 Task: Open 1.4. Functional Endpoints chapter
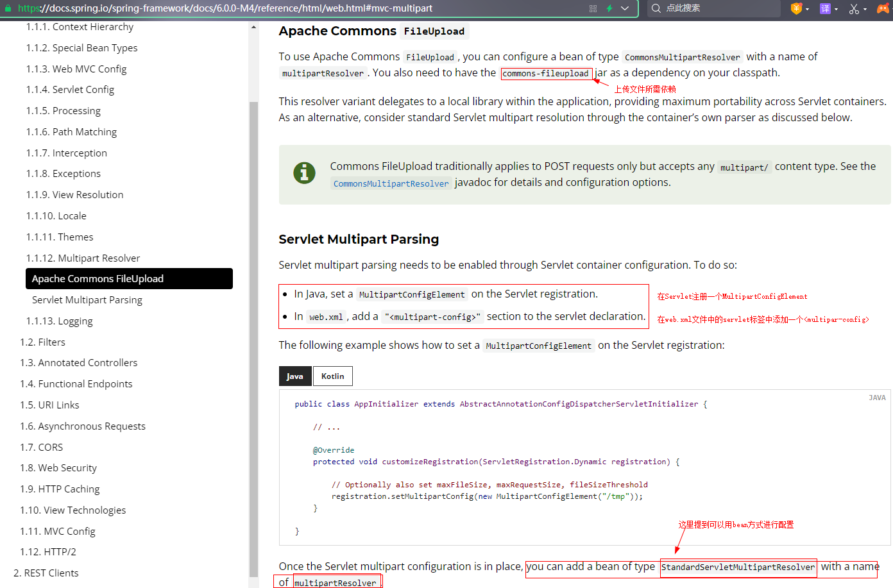point(76,384)
